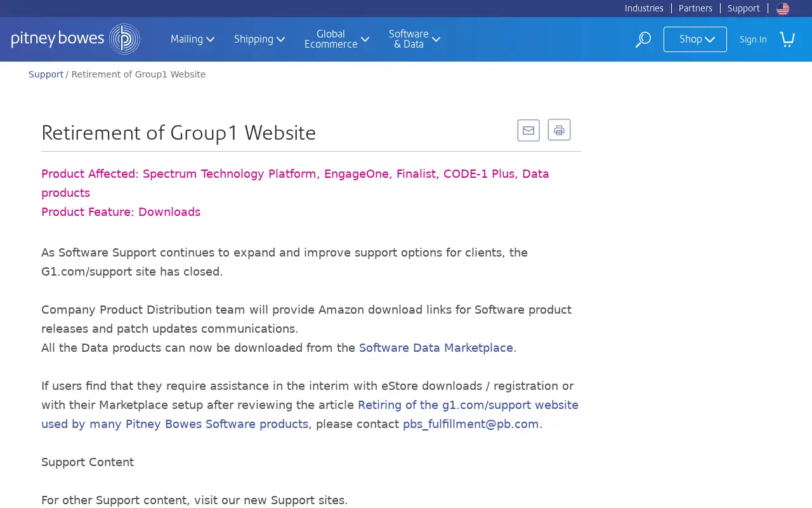The height and width of the screenshot is (508, 812).
Task: Click the Product Affected line
Action: pos(295,184)
